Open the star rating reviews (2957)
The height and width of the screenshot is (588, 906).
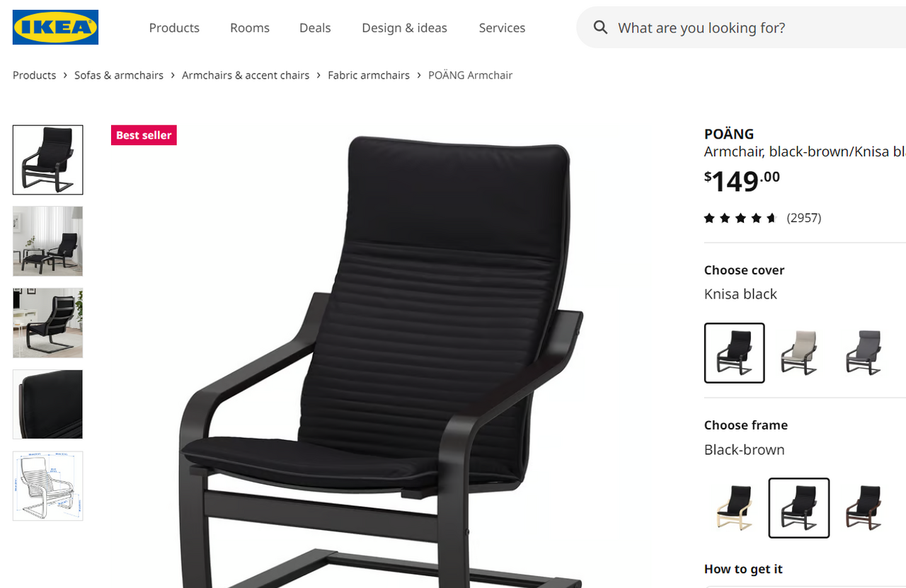pyautogui.click(x=762, y=218)
